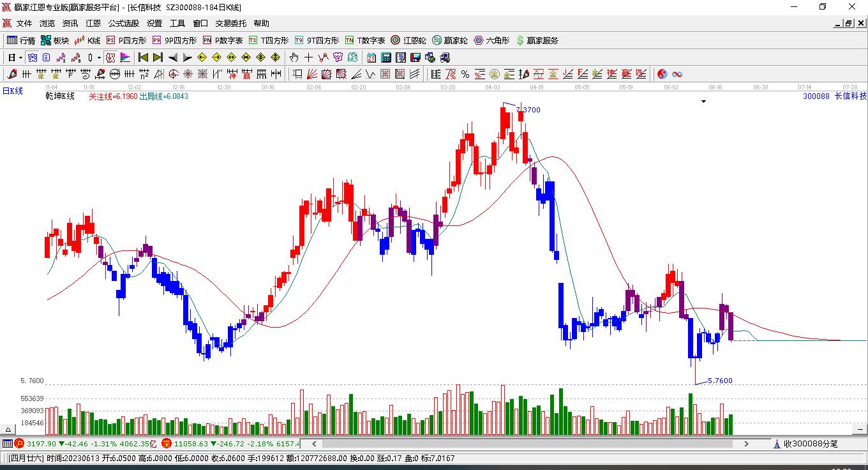The height and width of the screenshot is (470, 868).
Task: Click the blue infinity symbol icon
Action: click(677, 74)
